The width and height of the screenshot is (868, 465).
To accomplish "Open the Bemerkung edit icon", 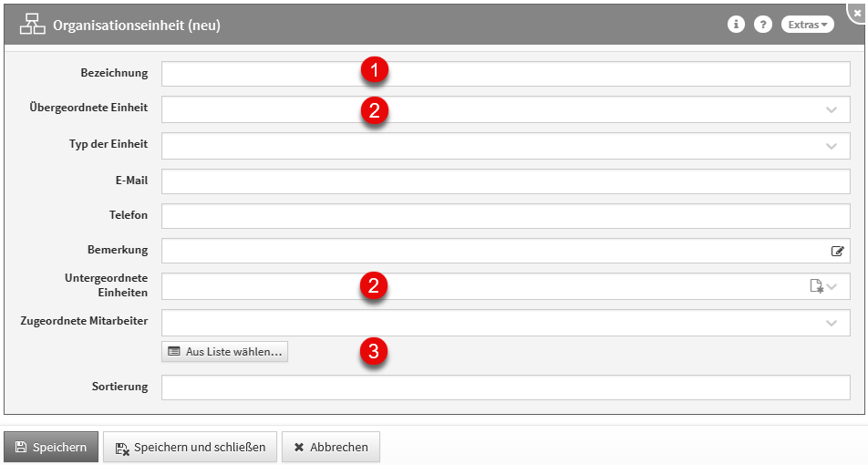I will click(x=837, y=251).
